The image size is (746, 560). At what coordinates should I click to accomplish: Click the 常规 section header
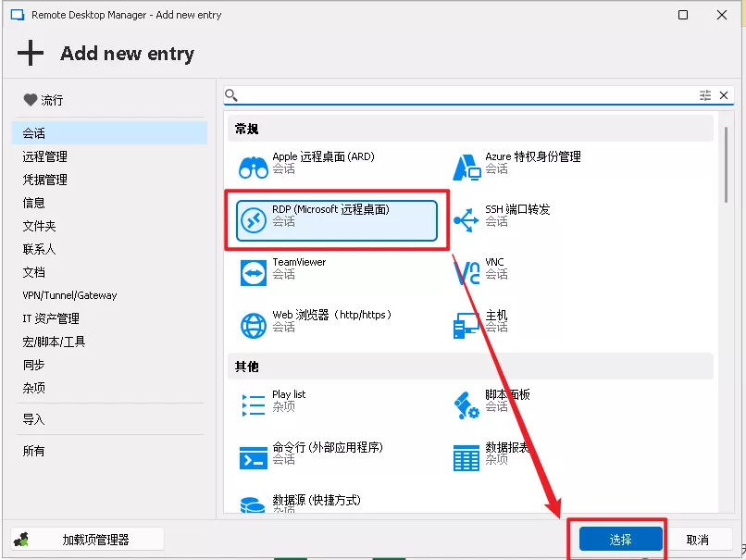point(470,129)
